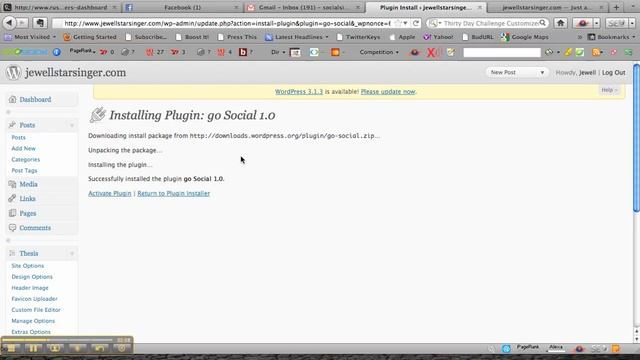The image size is (640, 360).
Task: Reload the page with refresh icon
Action: click(x=416, y=23)
